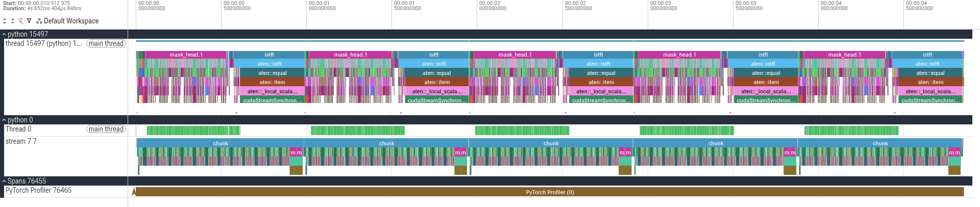The height and width of the screenshot is (207, 980).
Task: Click the collapse all tracks icon
Action: (13, 21)
